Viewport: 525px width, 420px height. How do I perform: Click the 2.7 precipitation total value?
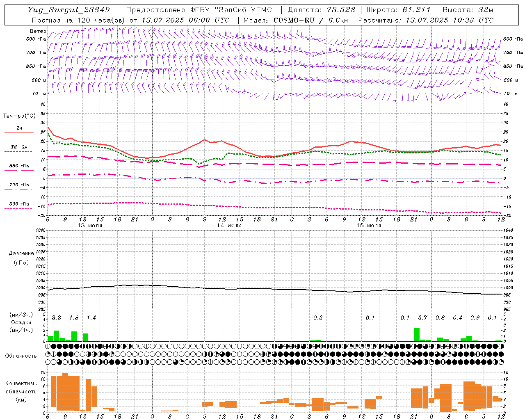(x=422, y=318)
